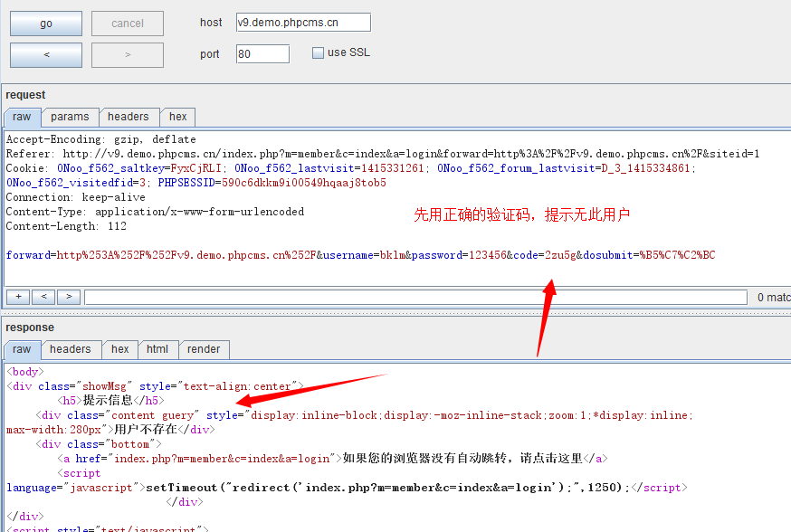Select the raw tab in request panel
The width and height of the screenshot is (791, 532).
pyautogui.click(x=22, y=117)
